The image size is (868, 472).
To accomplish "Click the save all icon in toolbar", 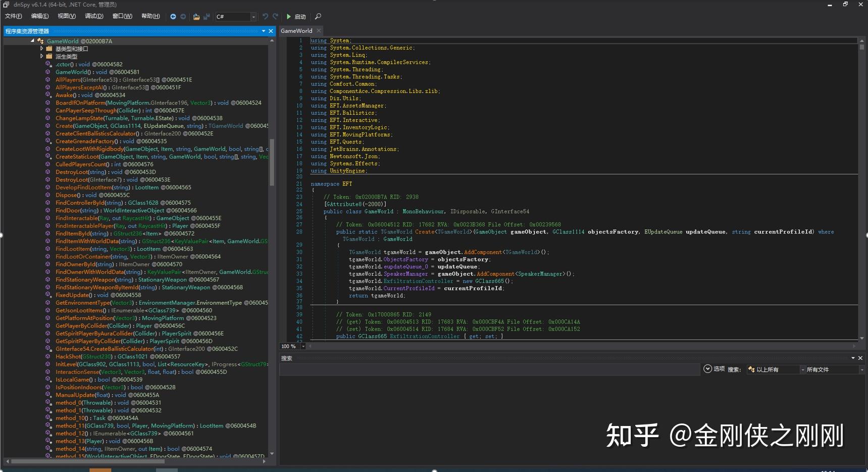I will point(207,17).
